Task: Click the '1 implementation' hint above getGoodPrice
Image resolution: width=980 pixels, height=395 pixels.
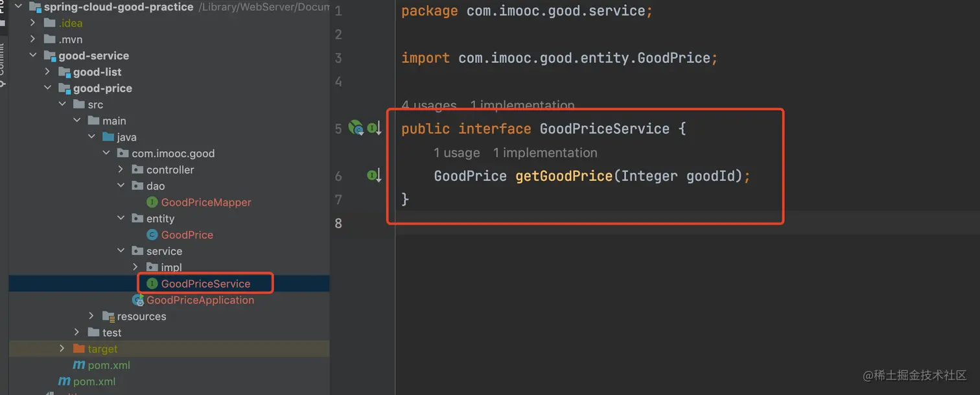Action: pos(544,153)
